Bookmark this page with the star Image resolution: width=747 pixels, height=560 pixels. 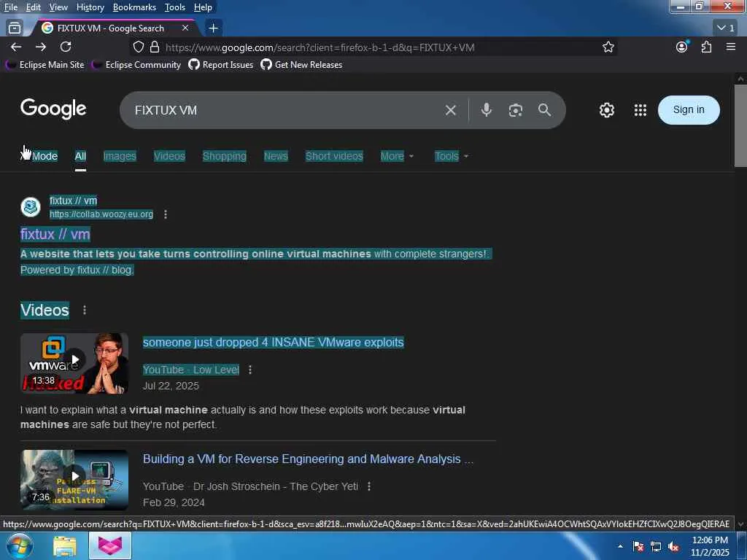(608, 47)
